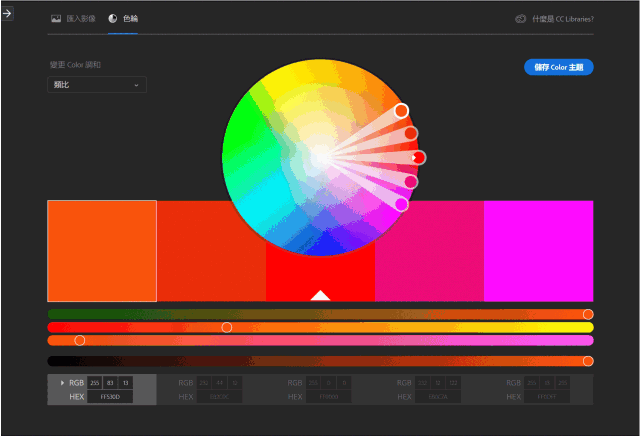
Task: Click the dimmed RGB field showing 44
Action: [219, 383]
